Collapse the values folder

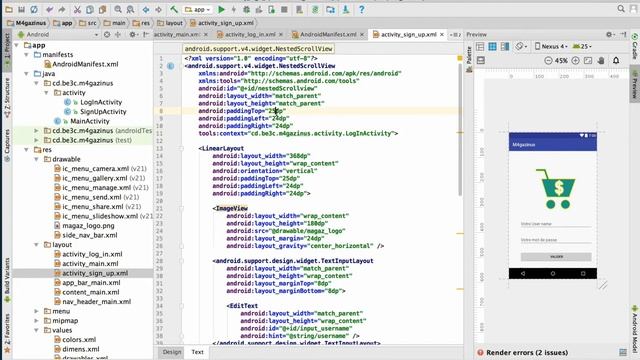coord(36,330)
